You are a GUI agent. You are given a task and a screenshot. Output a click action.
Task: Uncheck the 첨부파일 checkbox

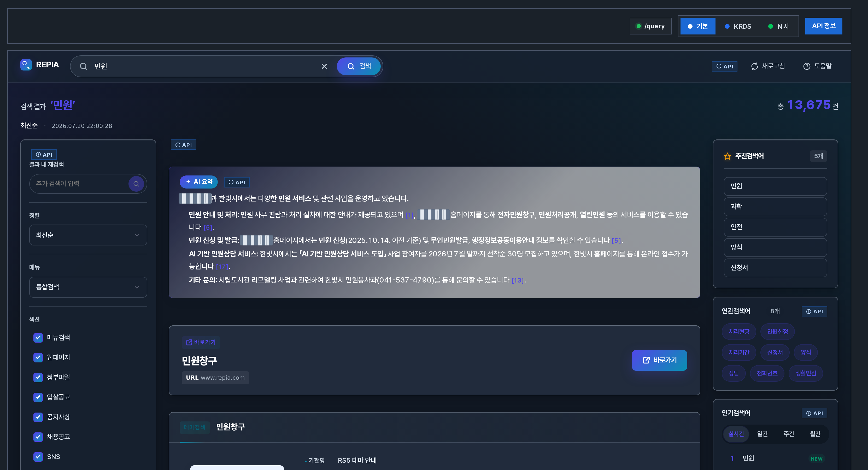coord(38,377)
